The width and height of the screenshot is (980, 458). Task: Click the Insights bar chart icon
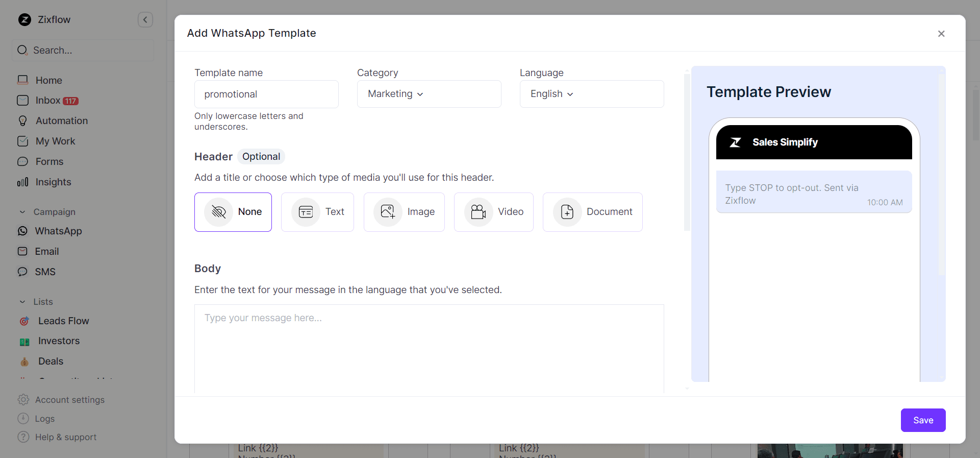click(x=23, y=182)
